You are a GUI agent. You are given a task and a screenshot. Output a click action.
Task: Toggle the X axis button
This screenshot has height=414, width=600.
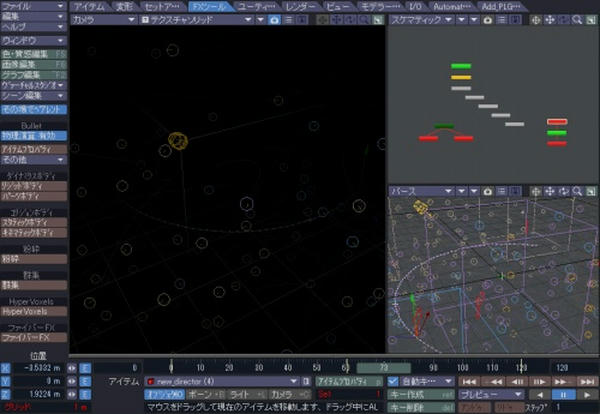[x=5, y=368]
